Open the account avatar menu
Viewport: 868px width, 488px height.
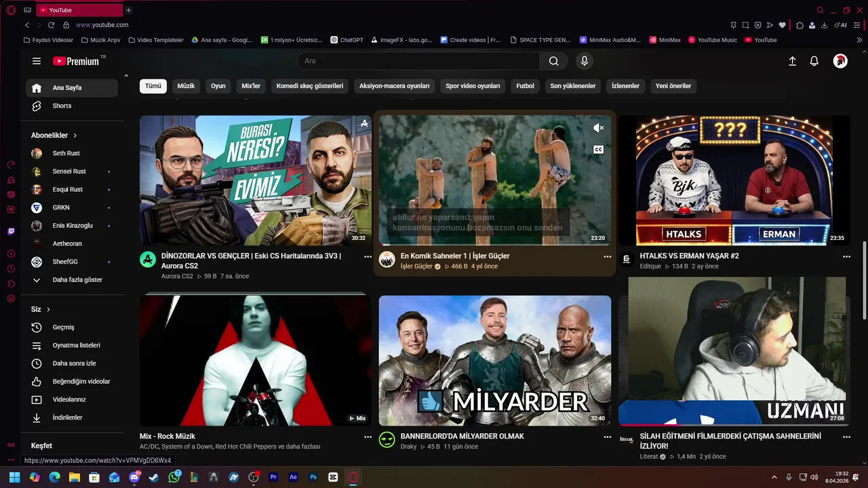click(x=840, y=61)
